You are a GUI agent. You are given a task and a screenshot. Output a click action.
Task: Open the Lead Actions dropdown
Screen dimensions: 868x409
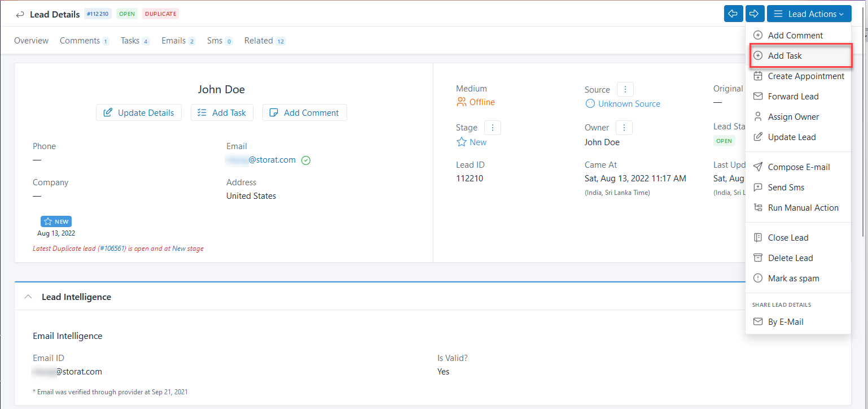pyautogui.click(x=809, y=14)
